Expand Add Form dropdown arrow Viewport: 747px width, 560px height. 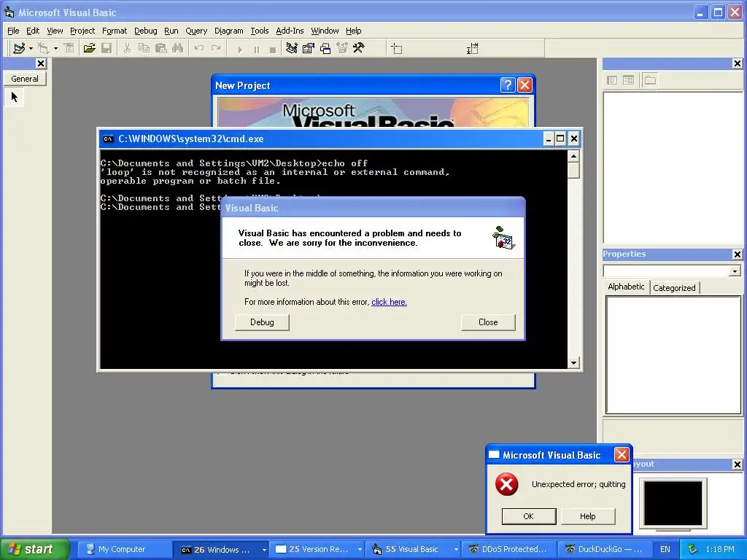[x=55, y=49]
